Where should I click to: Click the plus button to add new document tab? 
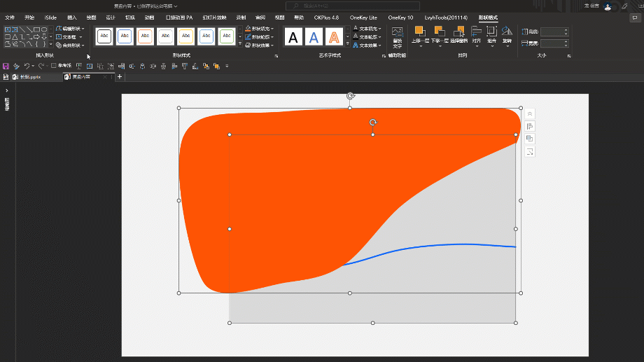(120, 77)
